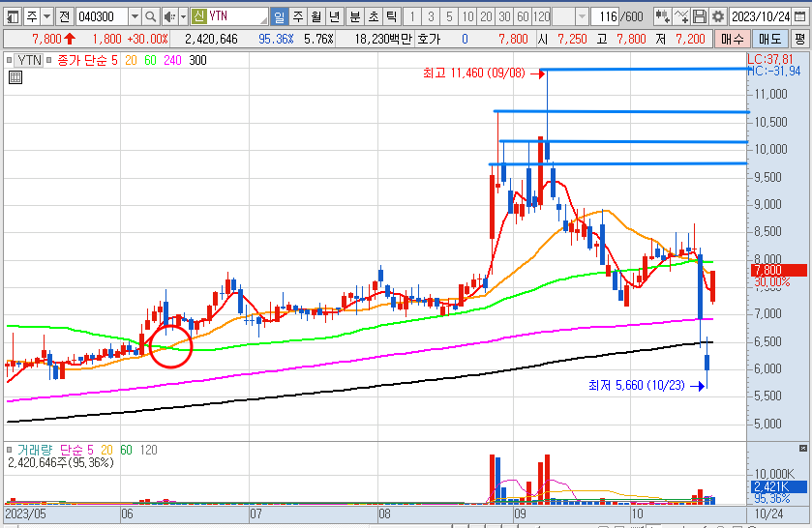Click the 5-period MA label in red
Image resolution: width=812 pixels, height=528 pixels.
click(x=114, y=61)
